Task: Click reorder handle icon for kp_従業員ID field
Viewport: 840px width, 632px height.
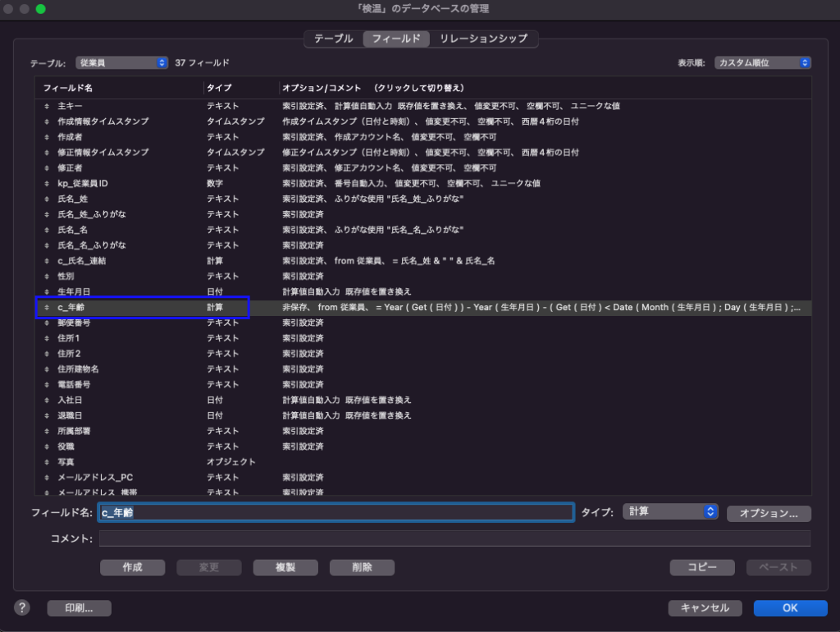Action: pos(47,183)
